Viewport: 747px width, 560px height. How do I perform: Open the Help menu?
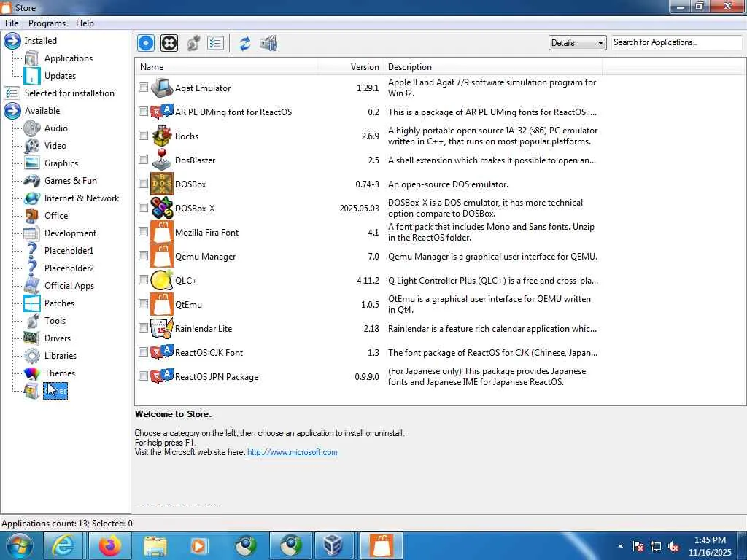click(85, 23)
